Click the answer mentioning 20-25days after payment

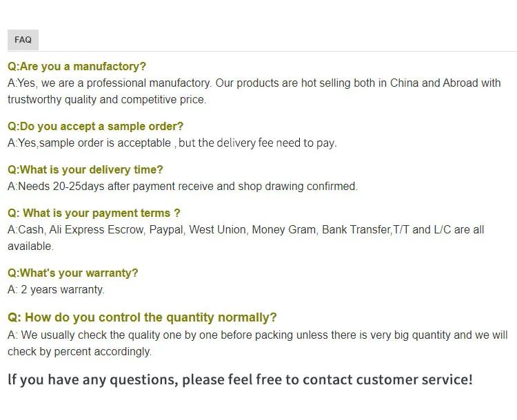[183, 187]
